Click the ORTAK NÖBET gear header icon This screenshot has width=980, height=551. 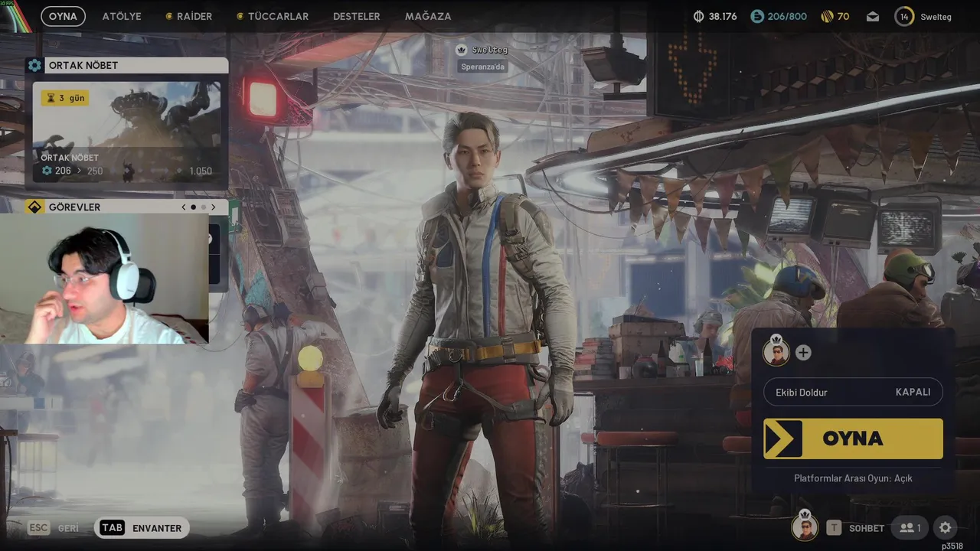34,65
